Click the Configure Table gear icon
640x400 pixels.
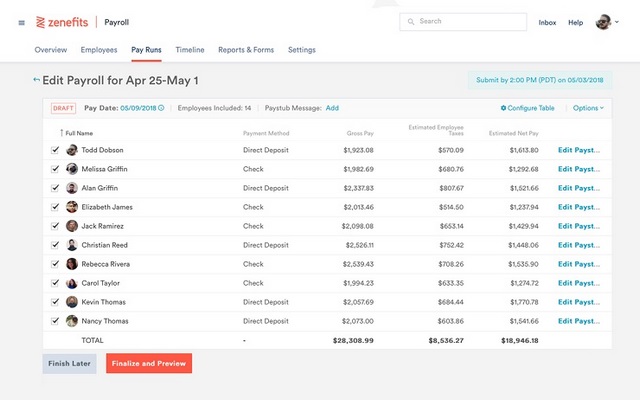(x=503, y=108)
